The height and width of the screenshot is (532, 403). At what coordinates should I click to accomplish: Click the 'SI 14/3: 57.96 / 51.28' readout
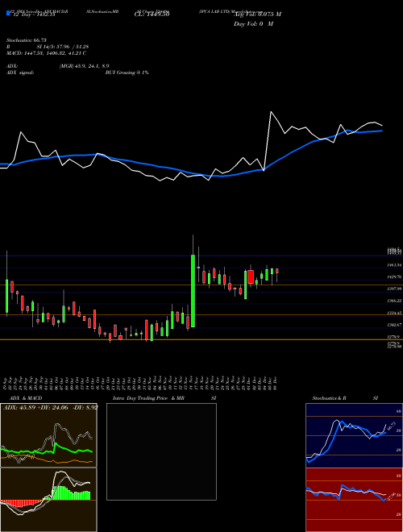pos(63,47)
